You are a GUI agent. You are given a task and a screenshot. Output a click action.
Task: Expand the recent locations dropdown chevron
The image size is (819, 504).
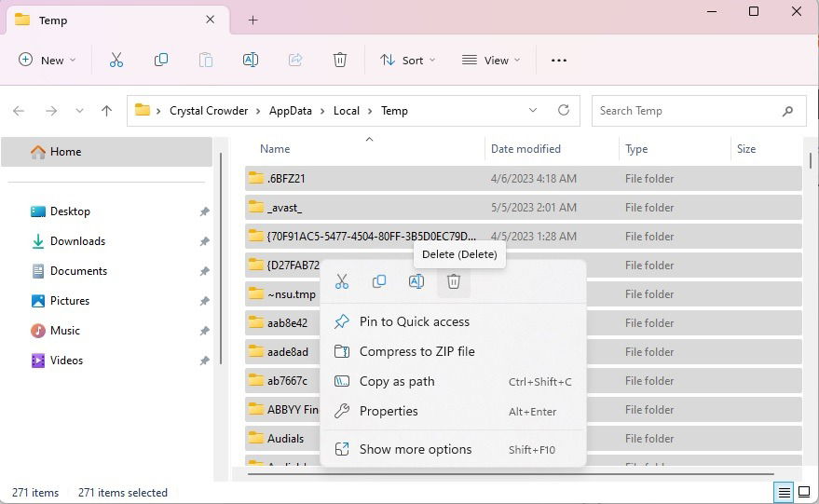pyautogui.click(x=79, y=111)
